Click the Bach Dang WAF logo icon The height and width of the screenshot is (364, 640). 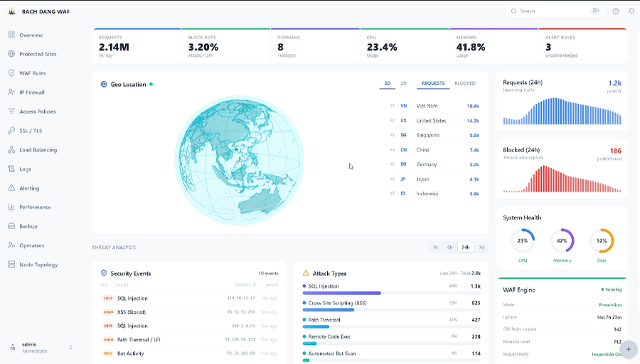tap(12, 11)
